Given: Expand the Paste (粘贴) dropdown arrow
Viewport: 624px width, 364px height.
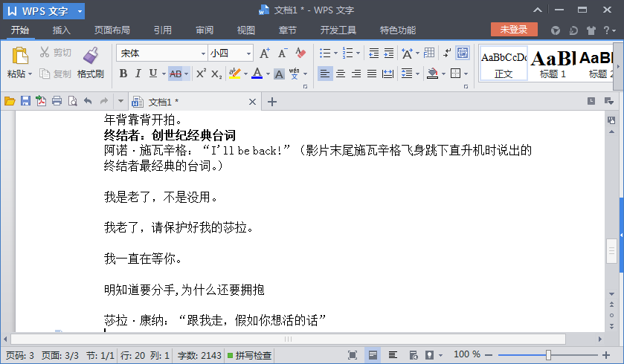Looking at the screenshot, I should pos(30,74).
